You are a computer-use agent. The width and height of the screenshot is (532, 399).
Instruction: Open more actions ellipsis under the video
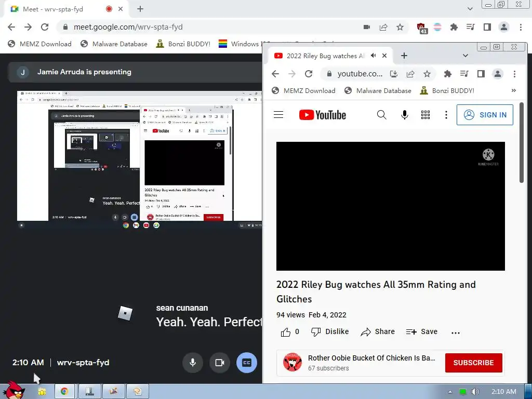455,332
